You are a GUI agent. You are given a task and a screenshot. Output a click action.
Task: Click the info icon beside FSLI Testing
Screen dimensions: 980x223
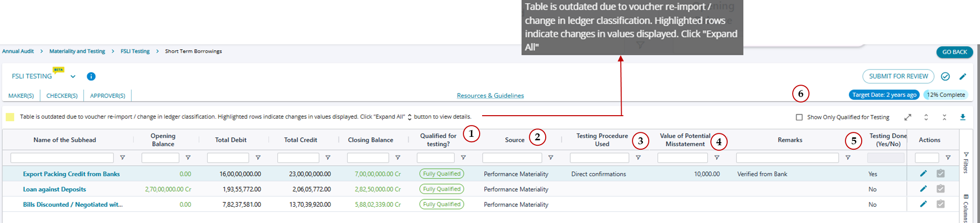pos(91,76)
